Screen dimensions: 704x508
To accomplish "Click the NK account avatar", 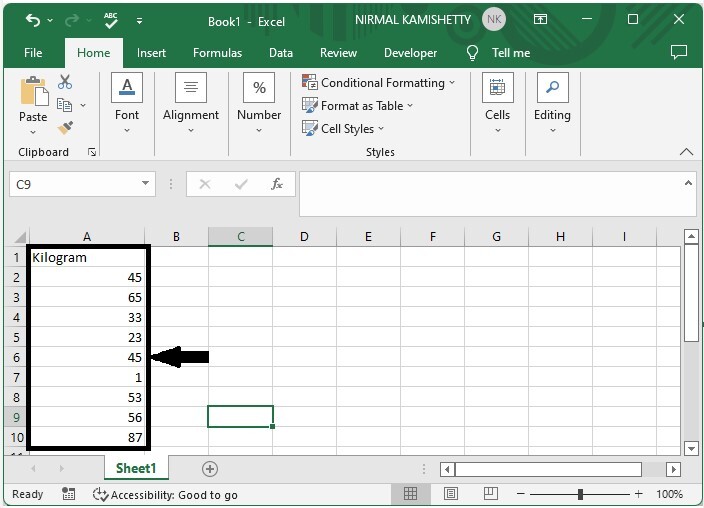I will [x=494, y=19].
